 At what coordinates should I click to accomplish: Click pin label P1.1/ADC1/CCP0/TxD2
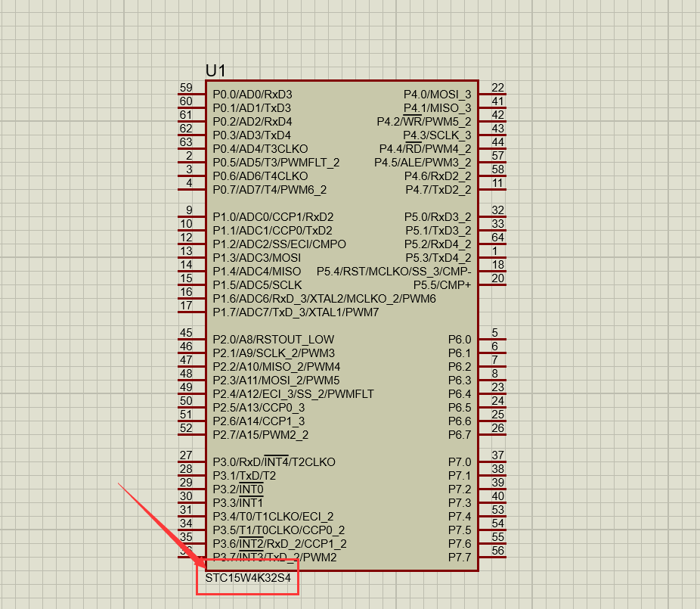point(272,231)
